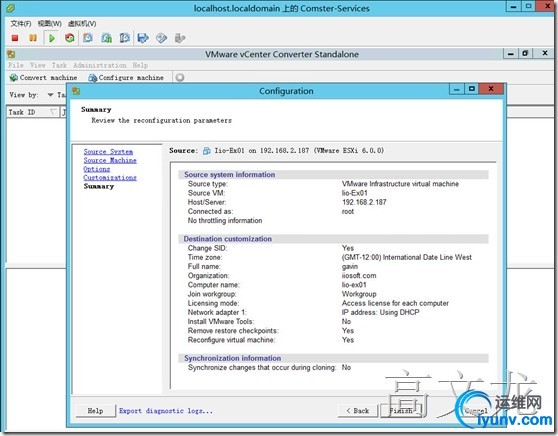
Task: Click the Connected as value root
Action: pos(348,211)
